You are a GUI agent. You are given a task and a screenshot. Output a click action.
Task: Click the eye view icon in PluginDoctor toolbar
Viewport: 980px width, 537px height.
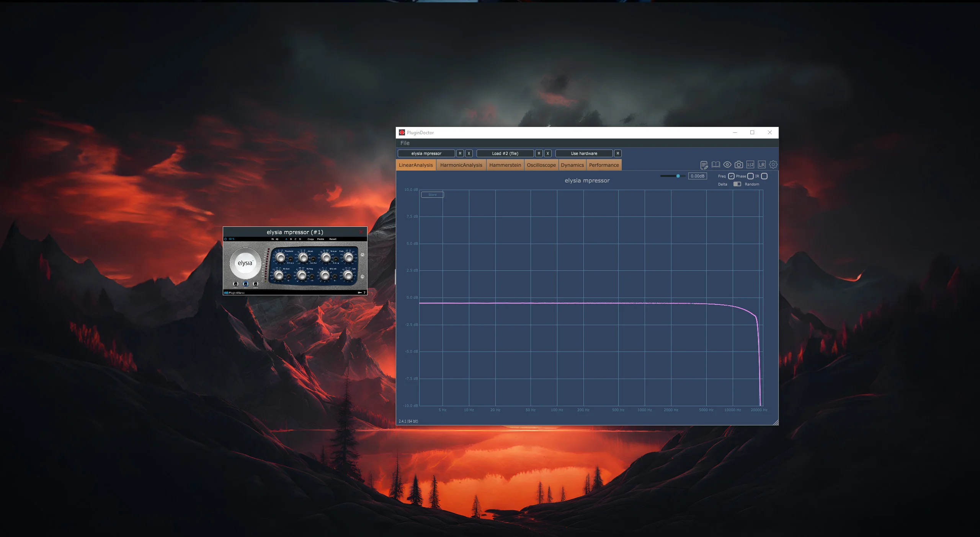click(x=727, y=164)
